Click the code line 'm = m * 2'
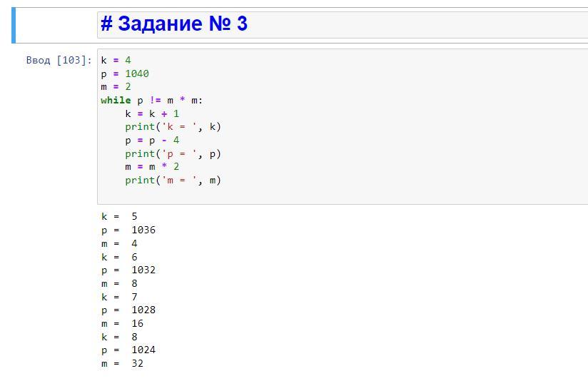588x381 pixels. tap(152, 167)
